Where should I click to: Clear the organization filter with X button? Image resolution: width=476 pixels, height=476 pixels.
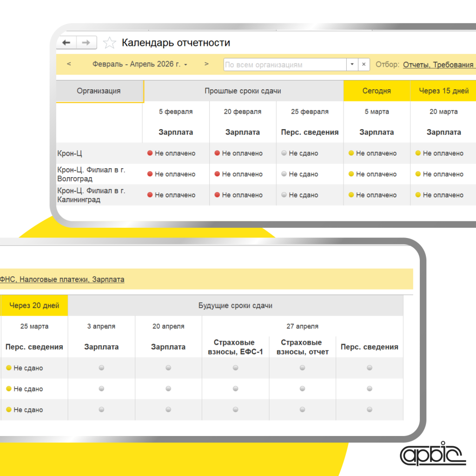pyautogui.click(x=364, y=65)
